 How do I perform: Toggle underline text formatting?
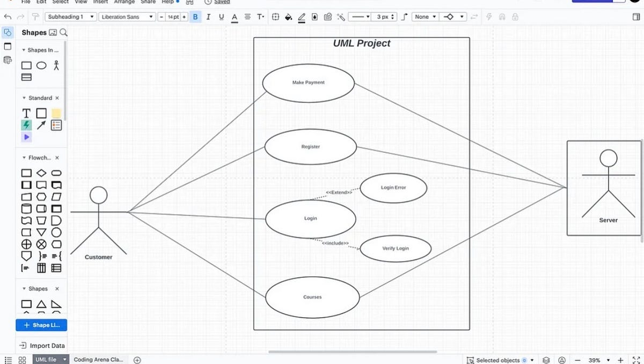point(221,17)
